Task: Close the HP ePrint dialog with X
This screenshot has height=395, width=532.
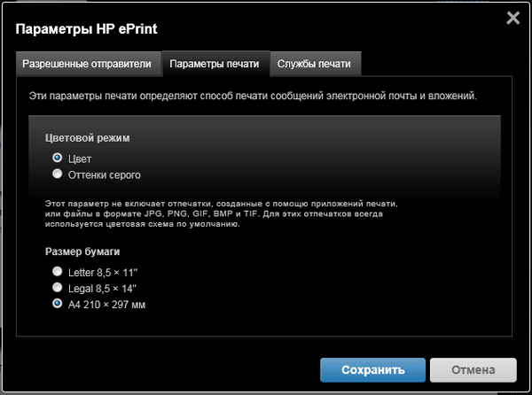Action: pyautogui.click(x=512, y=18)
